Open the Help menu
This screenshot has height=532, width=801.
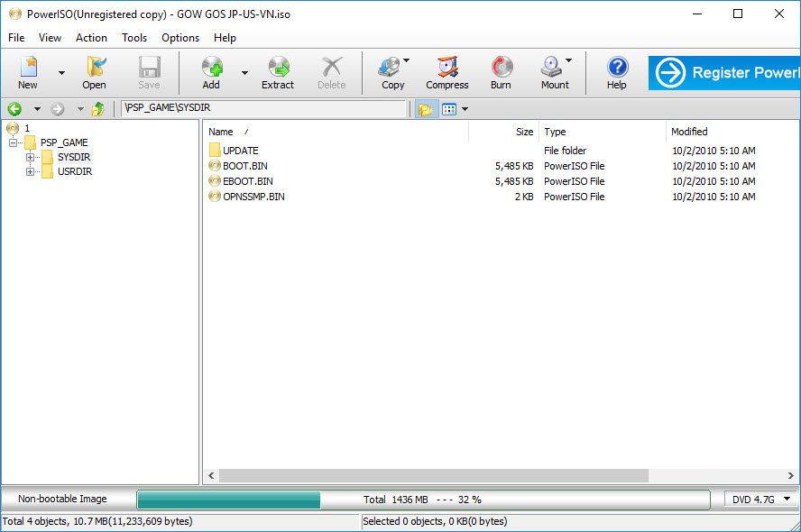click(225, 38)
